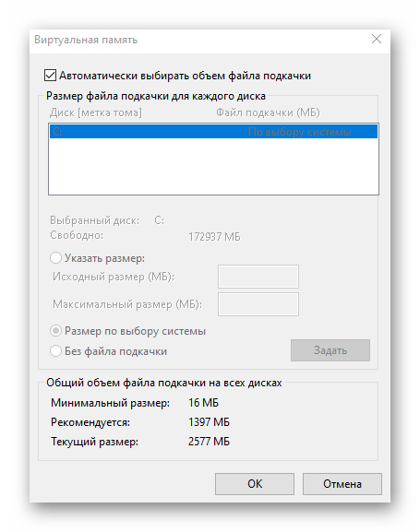The image size is (420, 532).
Task: Select the 'Без файла подкачки' radio button
Action: (x=55, y=350)
